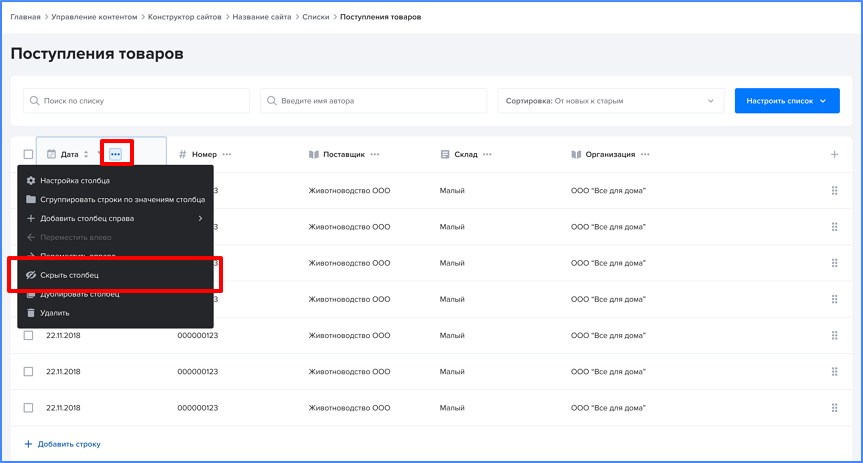The height and width of the screenshot is (463, 863).
Task: Click the Поступления товаров page title
Action: [97, 53]
